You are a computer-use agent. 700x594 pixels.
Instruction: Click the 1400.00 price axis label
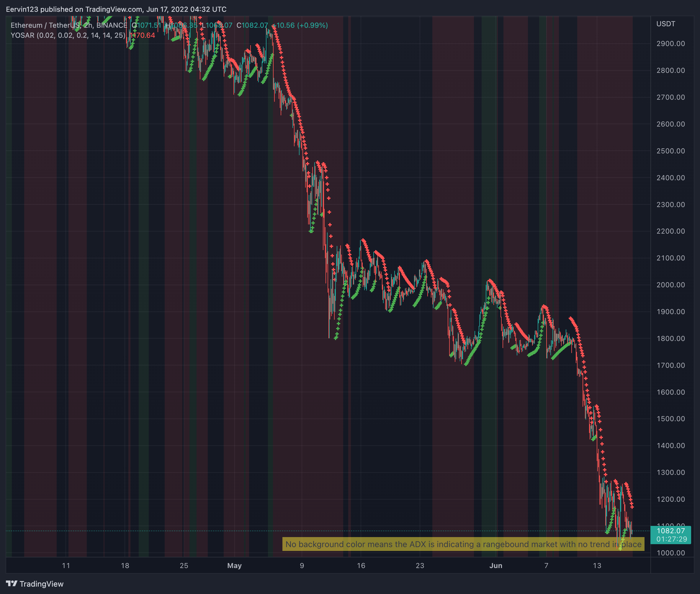[x=670, y=445]
